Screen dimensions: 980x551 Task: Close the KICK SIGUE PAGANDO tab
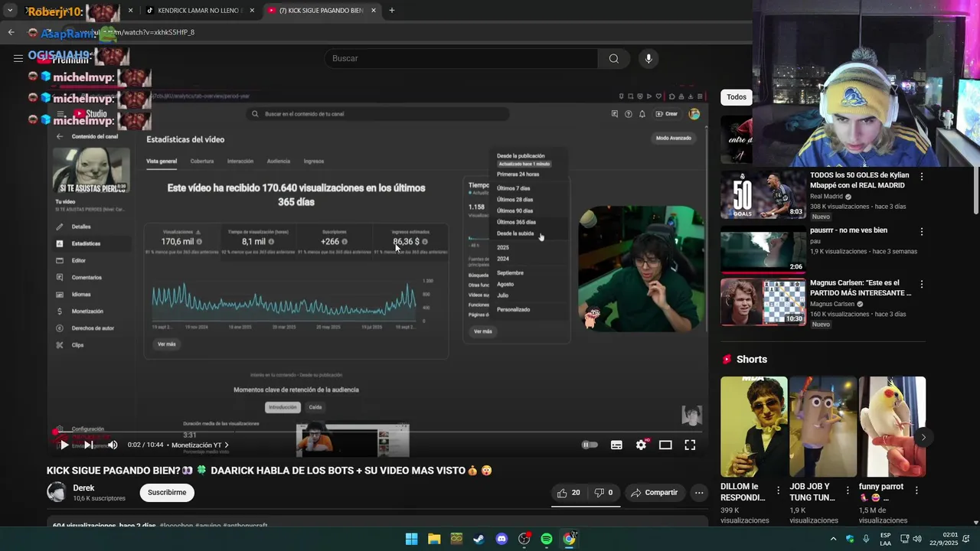[x=374, y=11]
